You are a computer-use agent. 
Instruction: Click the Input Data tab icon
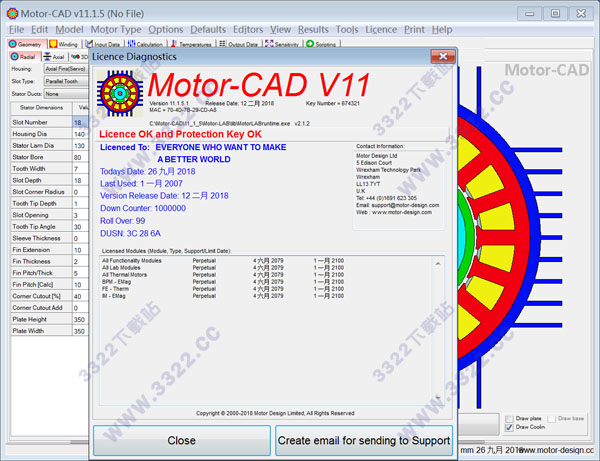point(89,44)
